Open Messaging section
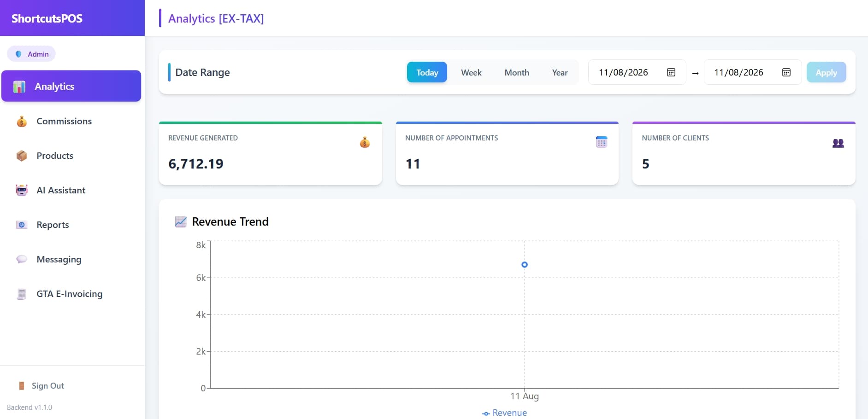This screenshot has width=868, height=419. coord(71,259)
